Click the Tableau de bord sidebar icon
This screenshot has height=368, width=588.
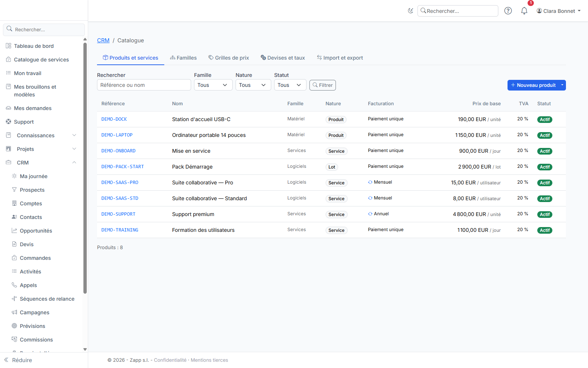8,46
